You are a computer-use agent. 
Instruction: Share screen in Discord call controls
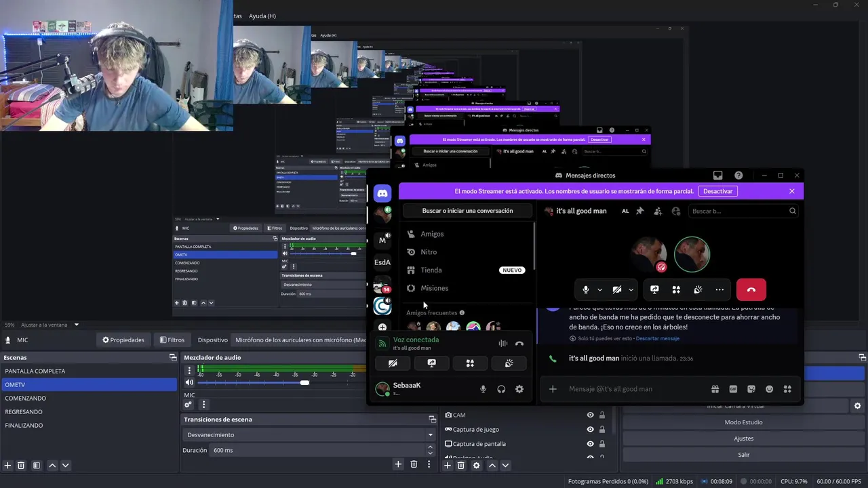(x=654, y=289)
